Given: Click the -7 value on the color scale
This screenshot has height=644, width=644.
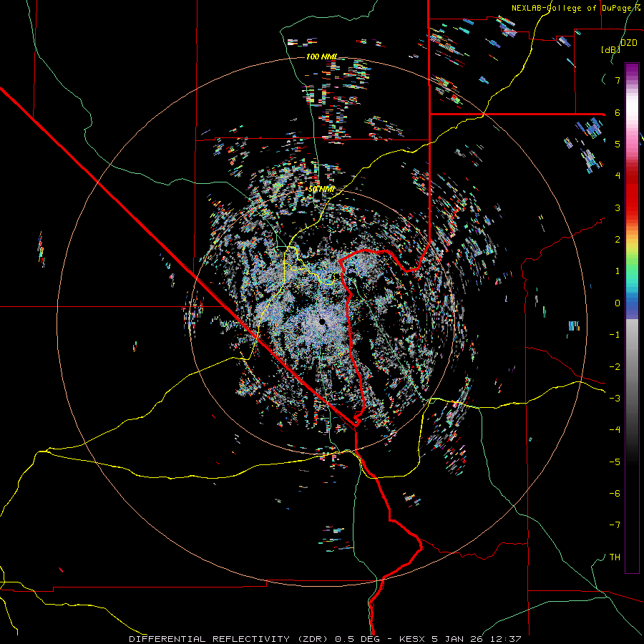Looking at the screenshot, I should 615,525.
